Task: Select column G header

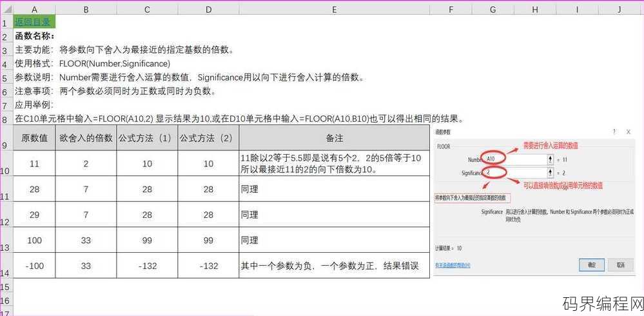Action: (493, 10)
